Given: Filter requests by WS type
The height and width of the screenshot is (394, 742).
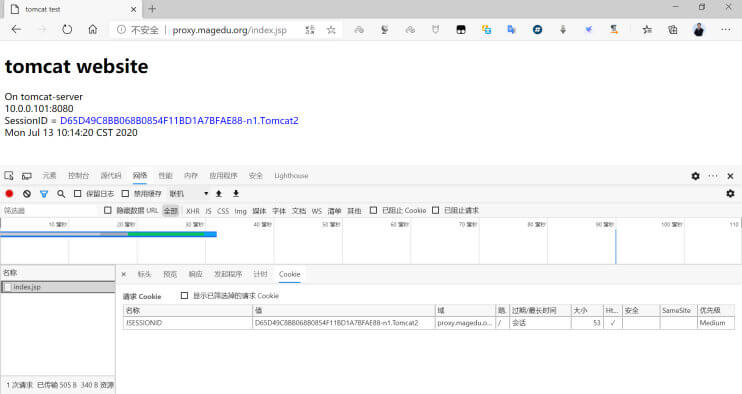Looking at the screenshot, I should 317,211.
